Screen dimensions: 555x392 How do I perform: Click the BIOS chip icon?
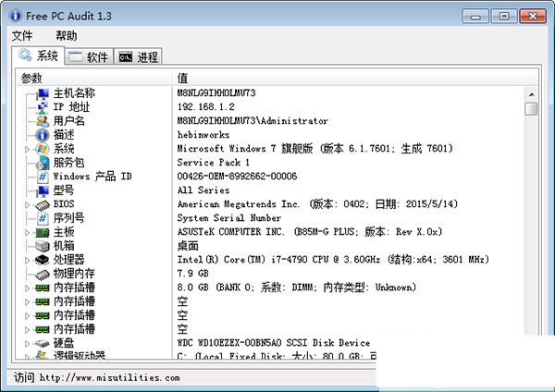pos(43,204)
